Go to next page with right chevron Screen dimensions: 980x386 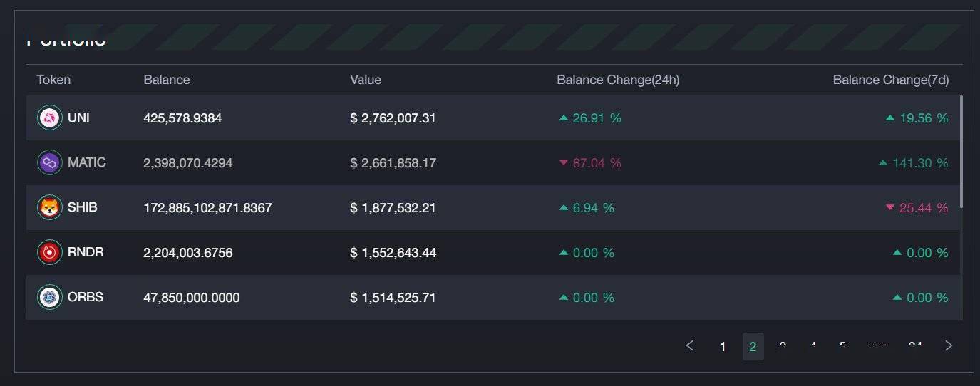(948, 346)
